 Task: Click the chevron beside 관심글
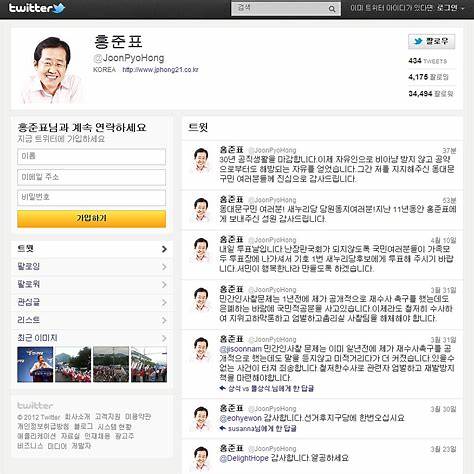(x=164, y=302)
